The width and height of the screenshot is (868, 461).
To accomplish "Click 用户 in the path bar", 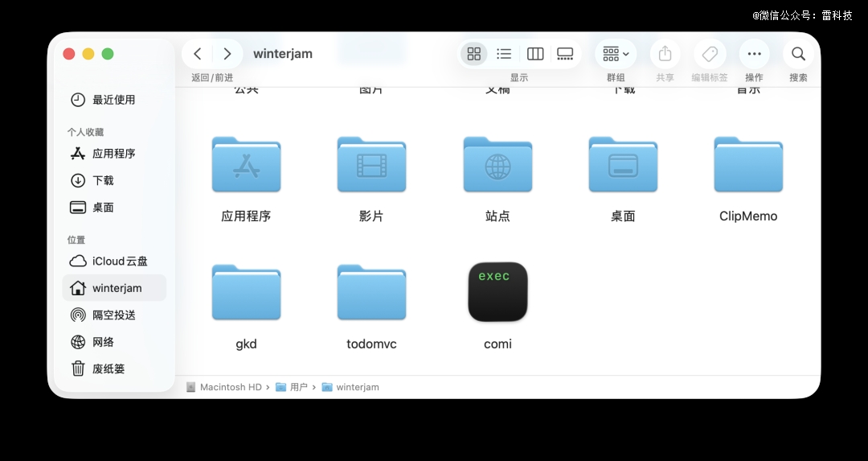I will (x=292, y=387).
